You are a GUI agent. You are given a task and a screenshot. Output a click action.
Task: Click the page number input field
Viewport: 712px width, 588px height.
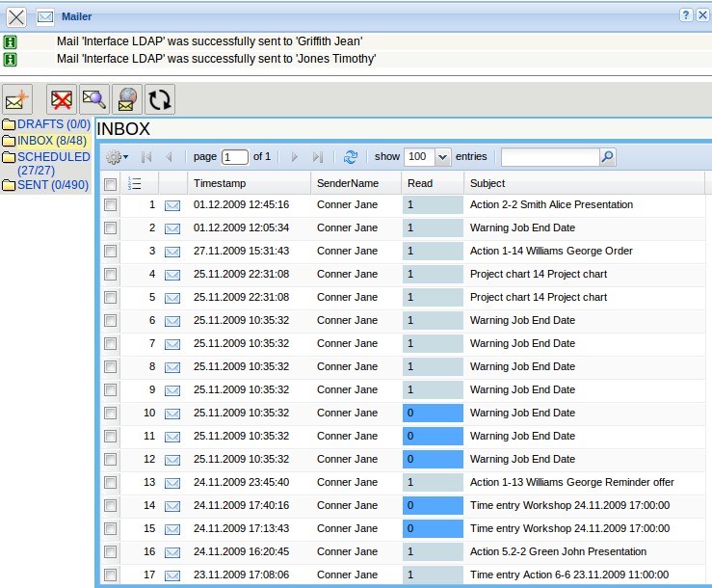(x=234, y=157)
